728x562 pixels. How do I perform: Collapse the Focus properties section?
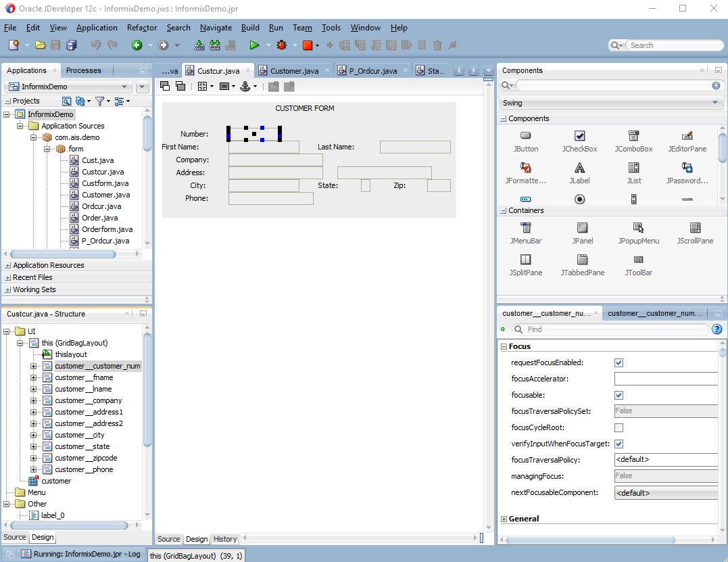coord(504,346)
